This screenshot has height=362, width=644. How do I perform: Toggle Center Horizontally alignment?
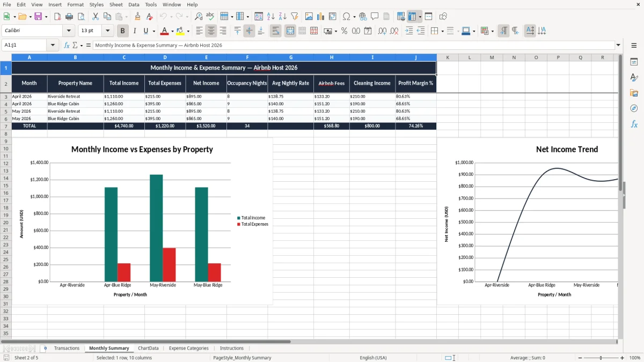(x=211, y=31)
